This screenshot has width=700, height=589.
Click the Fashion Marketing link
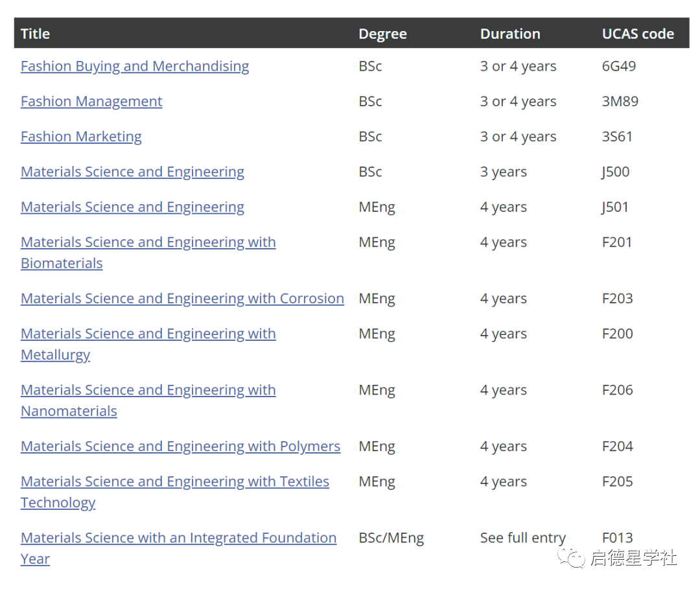point(81,137)
